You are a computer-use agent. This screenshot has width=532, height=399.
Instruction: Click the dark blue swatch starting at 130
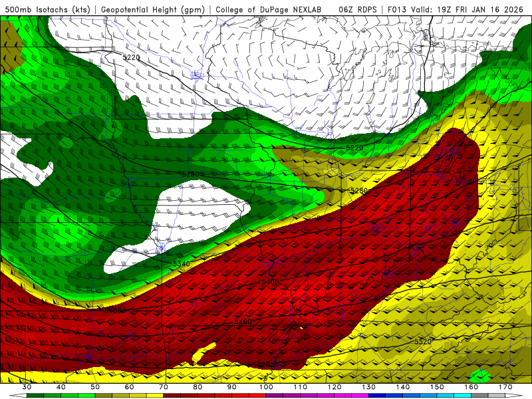point(377,395)
